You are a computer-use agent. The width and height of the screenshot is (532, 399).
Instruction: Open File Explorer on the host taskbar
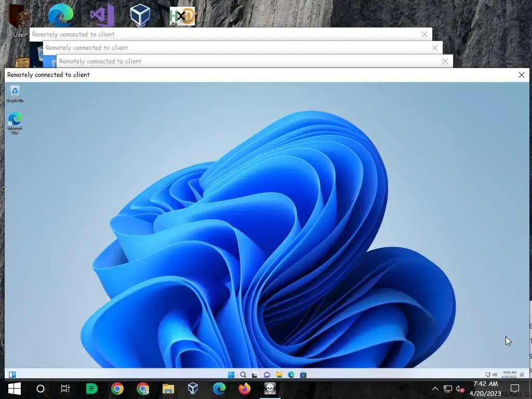(x=168, y=389)
